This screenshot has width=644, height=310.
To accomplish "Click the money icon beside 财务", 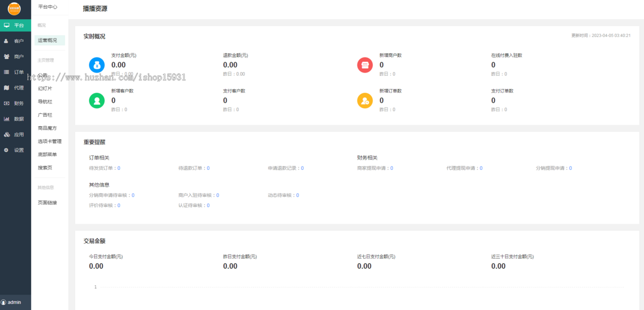I will [x=6, y=103].
